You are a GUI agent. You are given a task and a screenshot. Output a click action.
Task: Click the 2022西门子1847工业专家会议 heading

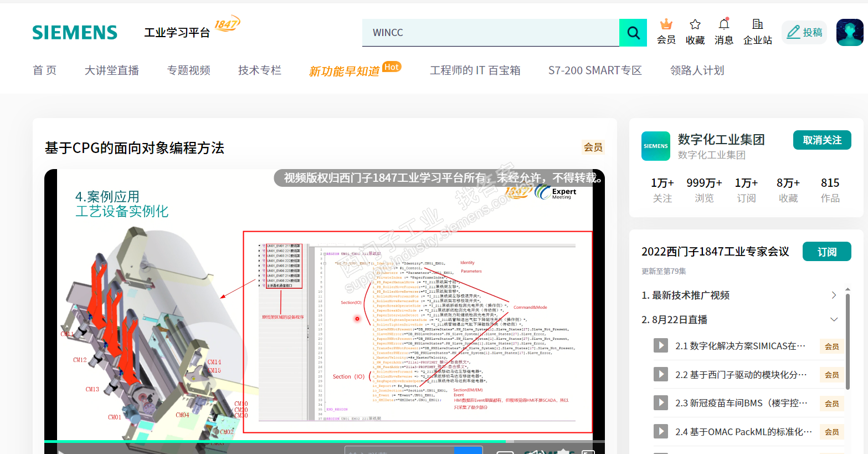(x=715, y=252)
